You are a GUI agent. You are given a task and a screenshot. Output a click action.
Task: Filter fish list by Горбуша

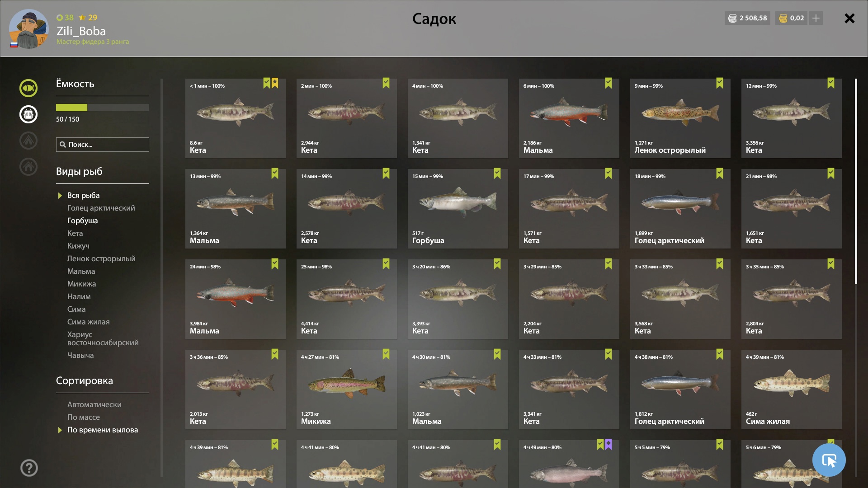point(83,221)
